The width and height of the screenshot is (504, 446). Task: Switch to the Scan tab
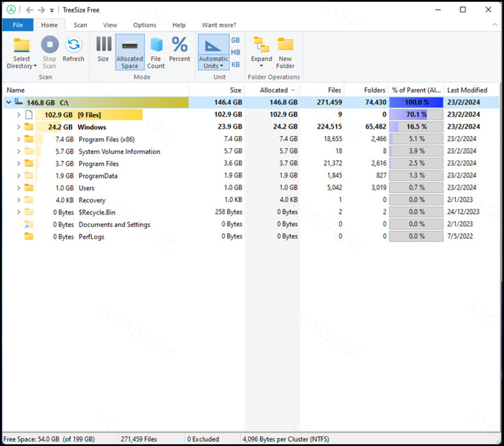point(80,25)
